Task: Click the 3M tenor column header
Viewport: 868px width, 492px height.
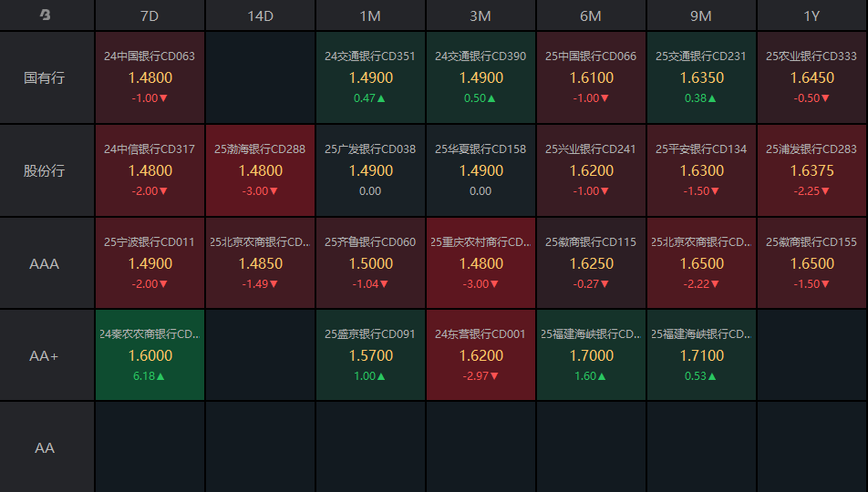Action: [x=480, y=16]
